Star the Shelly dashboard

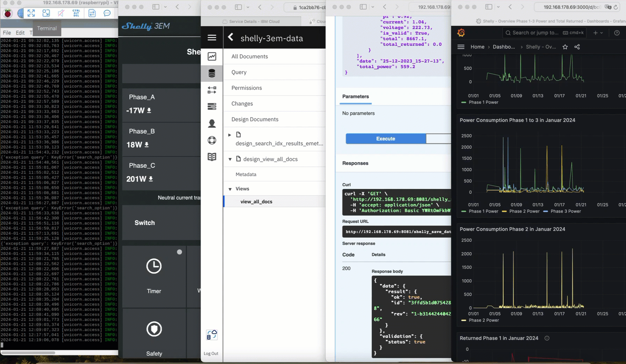tap(565, 47)
